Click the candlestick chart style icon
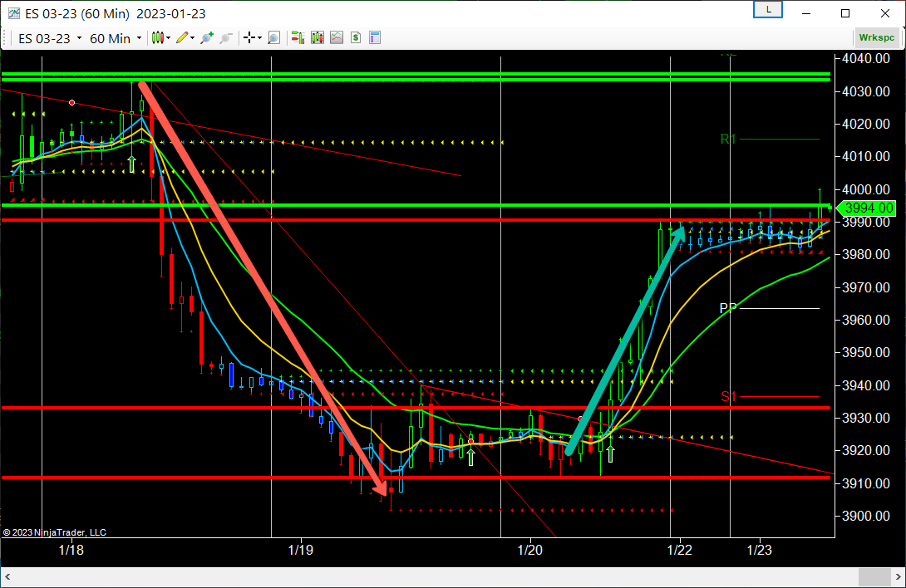The width and height of the screenshot is (906, 588). coord(158,38)
